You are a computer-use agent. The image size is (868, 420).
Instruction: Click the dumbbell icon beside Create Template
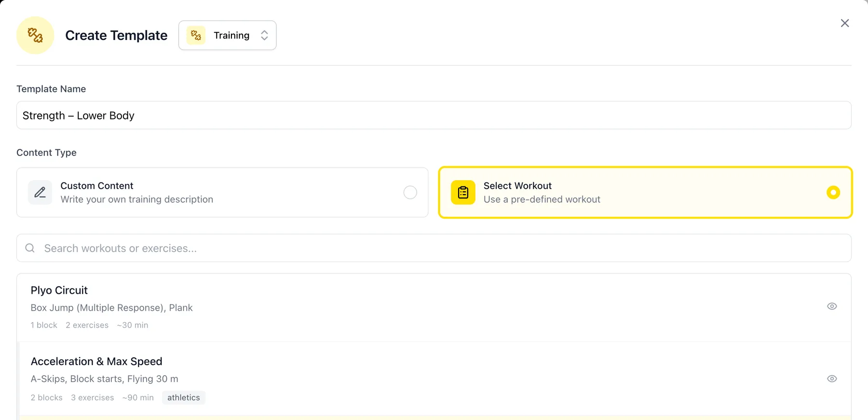35,35
